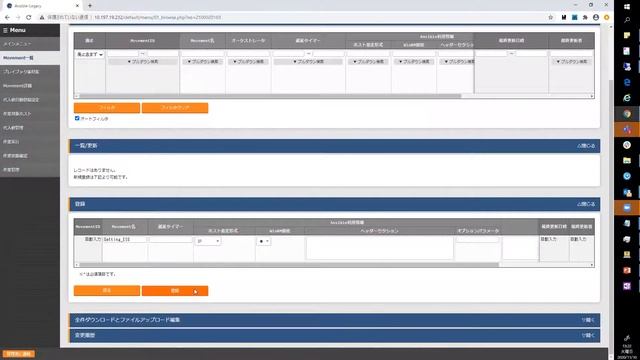Click the browser forward arrow
The width and height of the screenshot is (640, 360).
click(x=18, y=18)
